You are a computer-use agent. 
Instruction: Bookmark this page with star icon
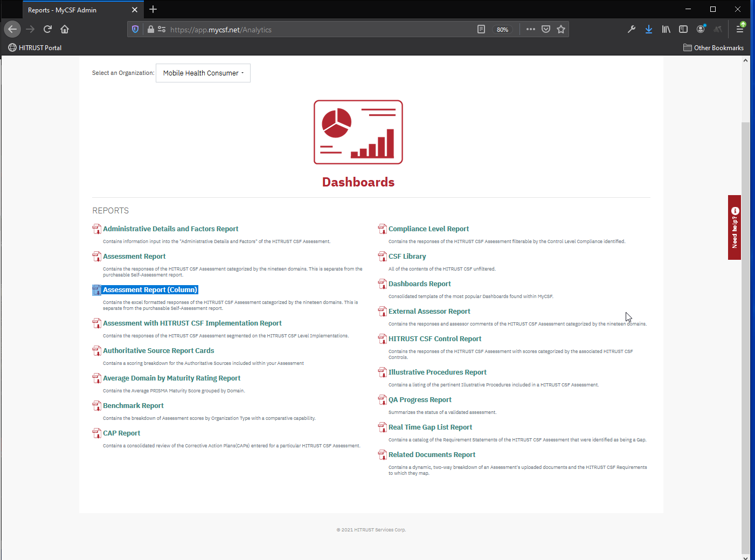pos(561,29)
